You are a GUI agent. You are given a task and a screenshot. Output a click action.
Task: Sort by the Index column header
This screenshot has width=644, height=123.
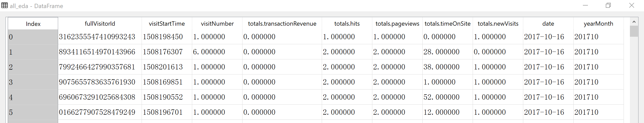(x=33, y=24)
